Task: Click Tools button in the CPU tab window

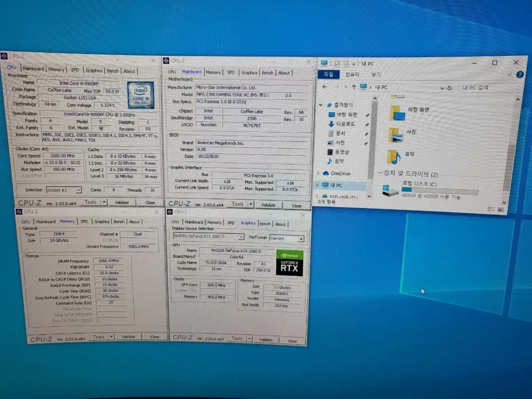Action: (x=90, y=202)
